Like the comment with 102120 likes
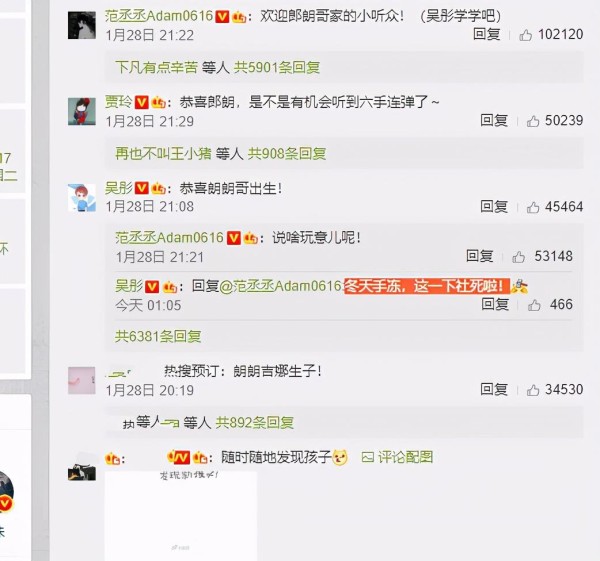The image size is (600, 561). click(525, 35)
